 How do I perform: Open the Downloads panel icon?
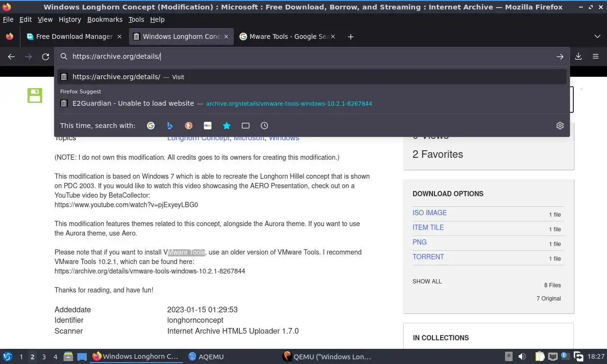point(579,56)
